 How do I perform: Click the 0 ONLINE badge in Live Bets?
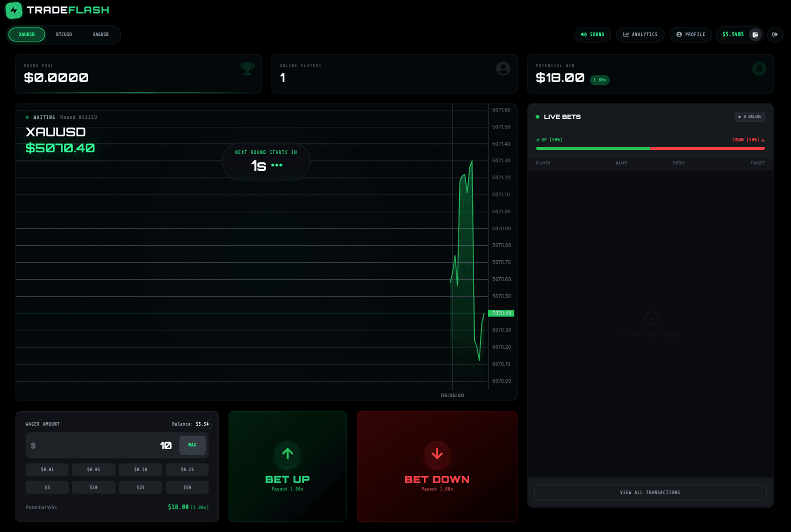pyautogui.click(x=749, y=117)
